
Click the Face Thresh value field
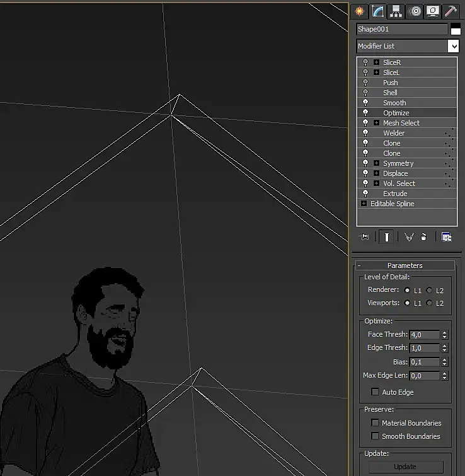pyautogui.click(x=425, y=335)
